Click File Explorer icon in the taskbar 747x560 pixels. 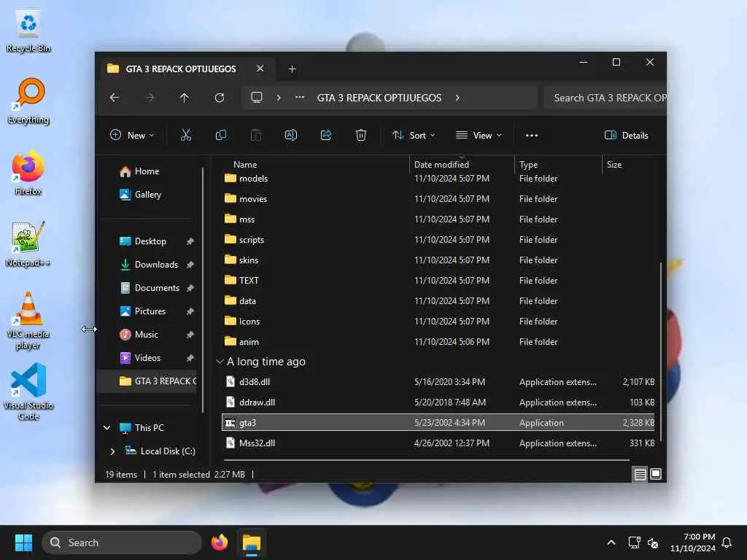coord(252,542)
